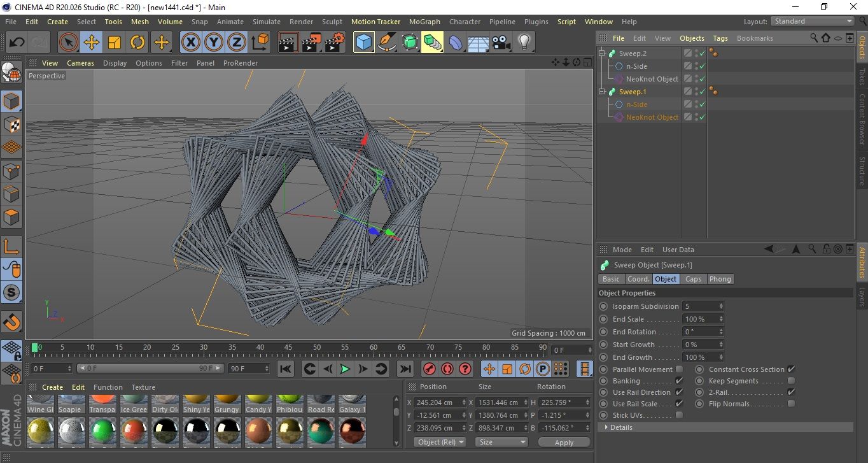This screenshot has width=868, height=463.
Task: Activate the Scale tool icon
Action: click(x=115, y=43)
